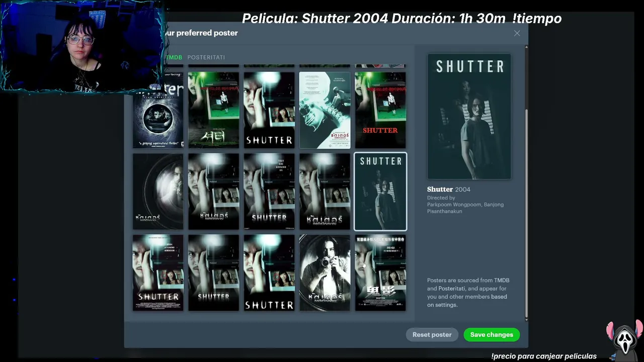Pick the black-and-white man holding camera poster

coord(325,273)
